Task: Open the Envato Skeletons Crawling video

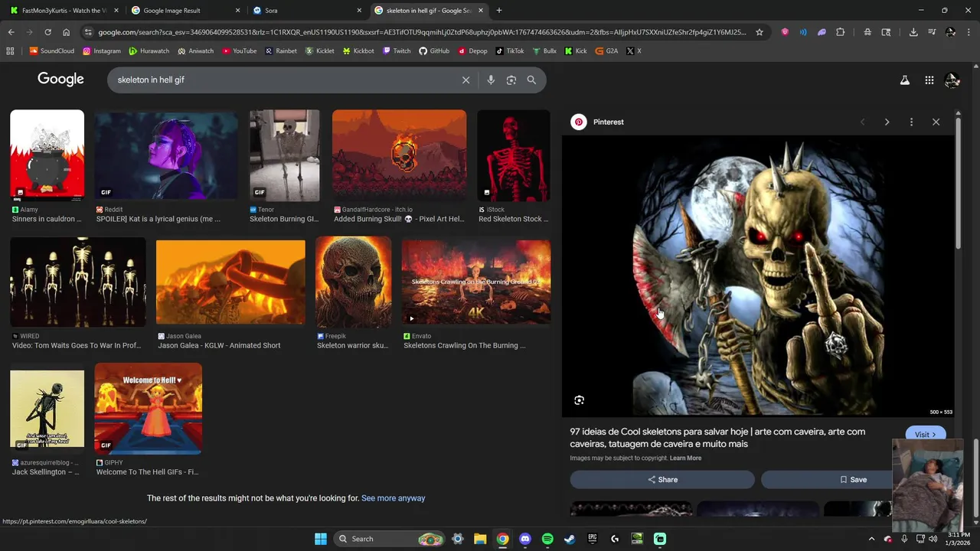Action: 475,282
